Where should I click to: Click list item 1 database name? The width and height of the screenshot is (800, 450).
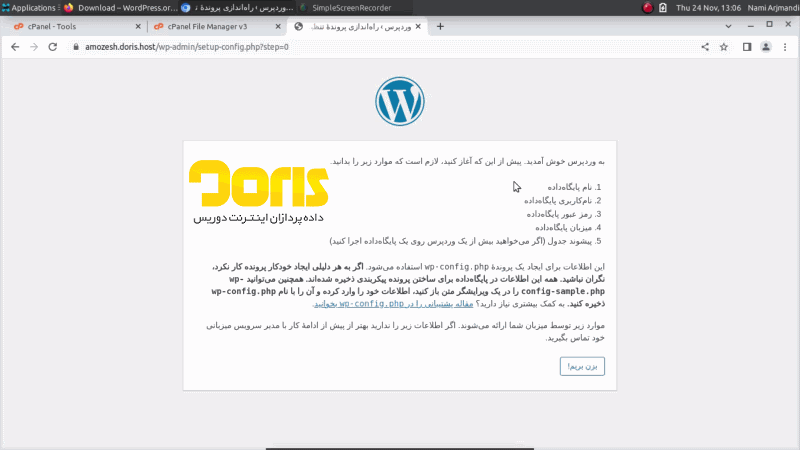pos(574,187)
